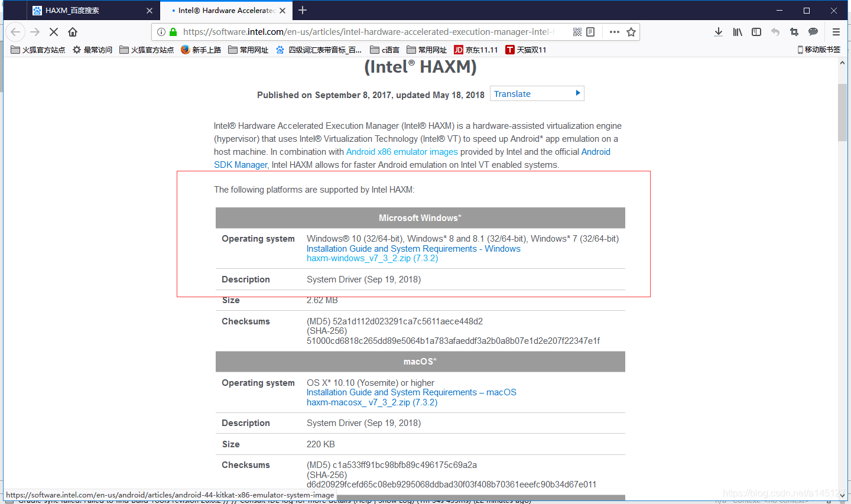Viewport: 851px width, 504px height.
Task: Open the 新手上路 bookmark
Action: [x=201, y=50]
